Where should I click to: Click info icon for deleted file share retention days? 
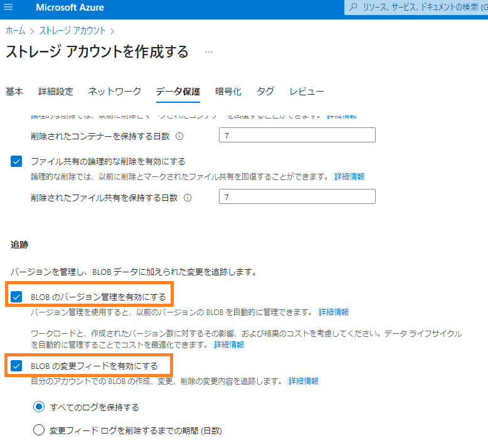[188, 198]
